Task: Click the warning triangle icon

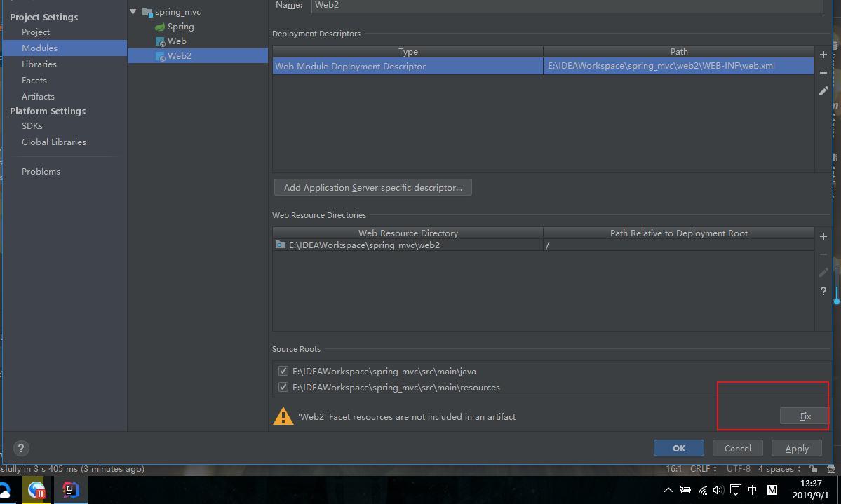Action: tap(283, 416)
